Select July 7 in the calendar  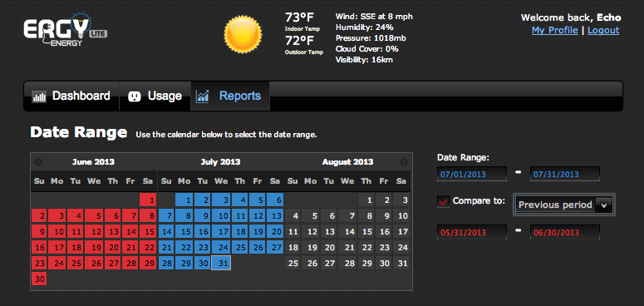click(x=167, y=216)
